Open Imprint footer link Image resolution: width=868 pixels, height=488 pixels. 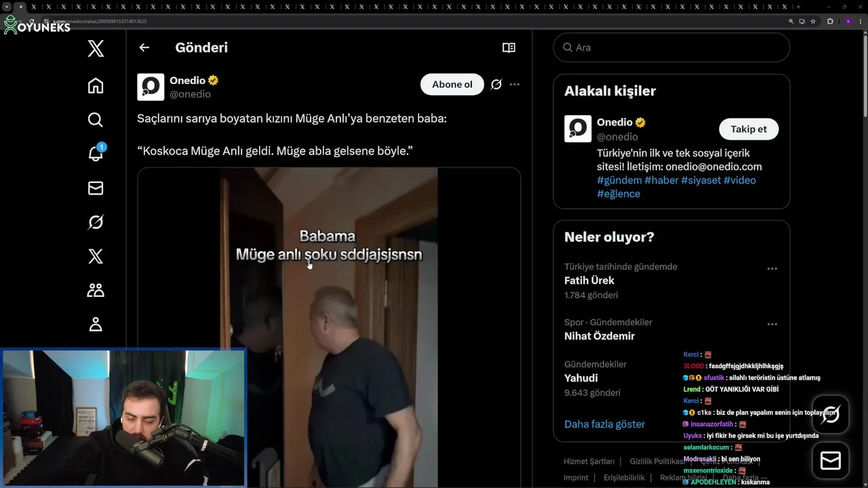coord(576,478)
